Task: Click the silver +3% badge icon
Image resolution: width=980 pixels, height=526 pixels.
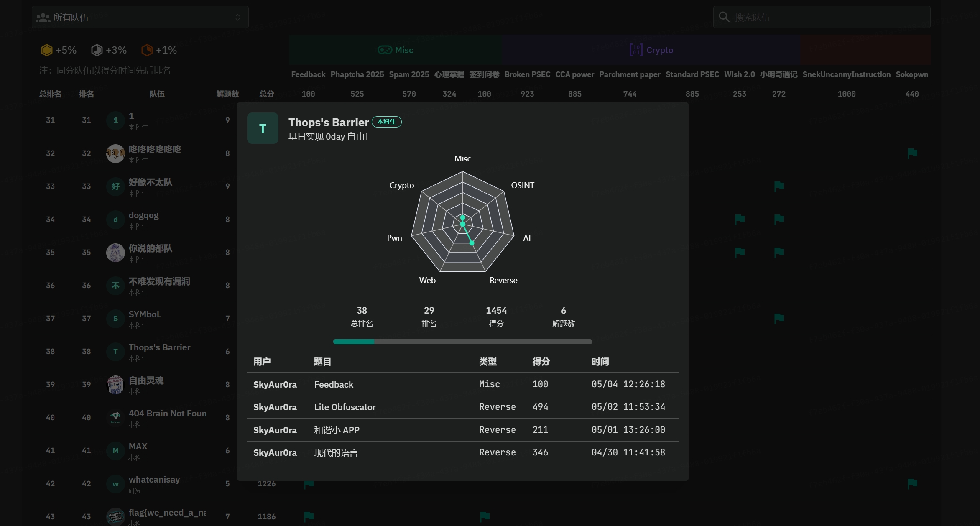Action: pyautogui.click(x=97, y=50)
